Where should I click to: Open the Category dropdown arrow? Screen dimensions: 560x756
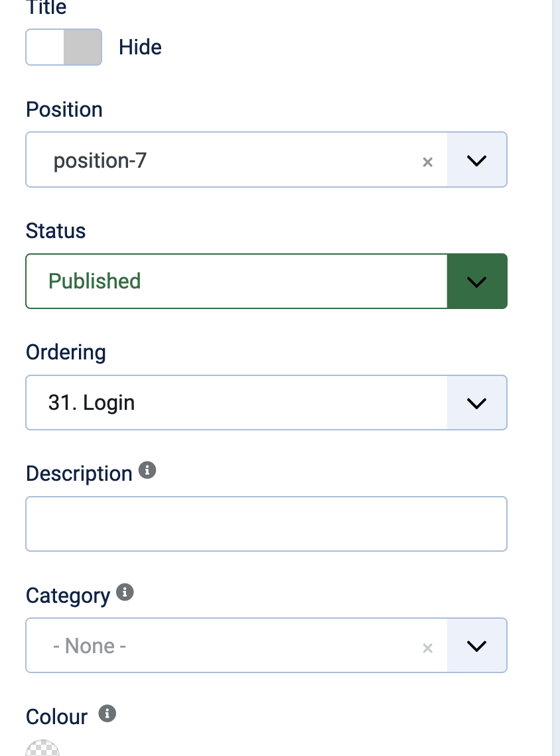click(x=477, y=646)
